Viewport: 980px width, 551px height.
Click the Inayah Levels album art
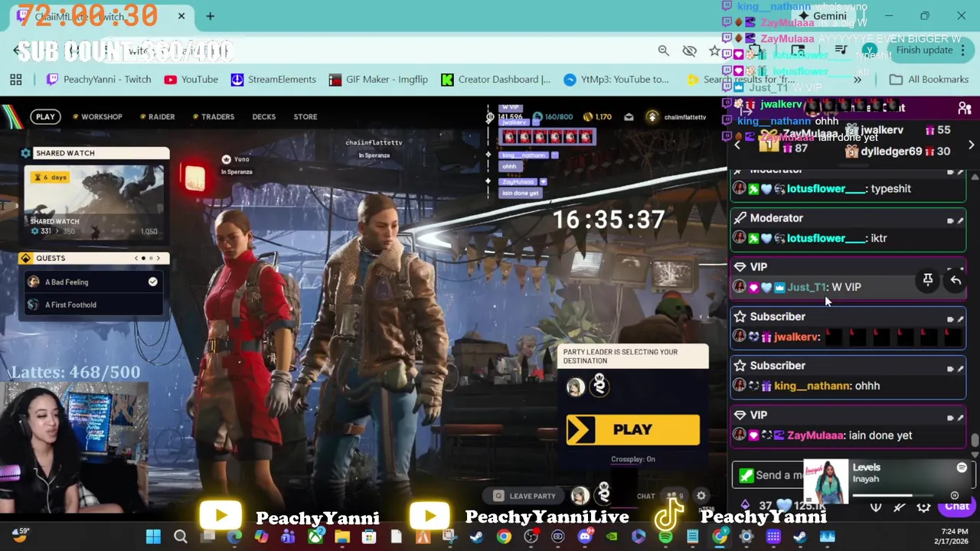(826, 482)
